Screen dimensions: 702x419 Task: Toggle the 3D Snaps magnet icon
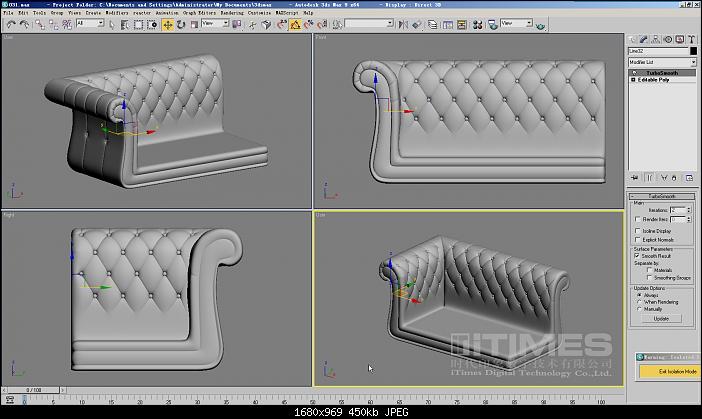(282, 25)
